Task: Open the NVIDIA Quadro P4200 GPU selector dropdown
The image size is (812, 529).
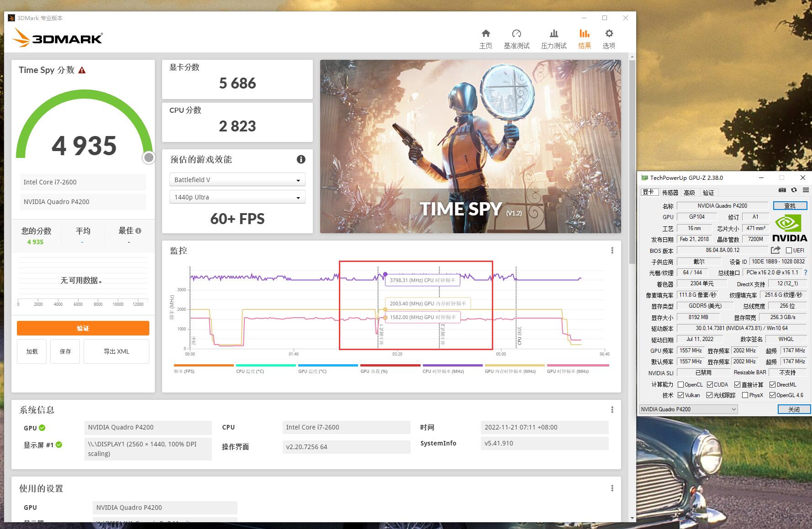Action: (x=688, y=409)
